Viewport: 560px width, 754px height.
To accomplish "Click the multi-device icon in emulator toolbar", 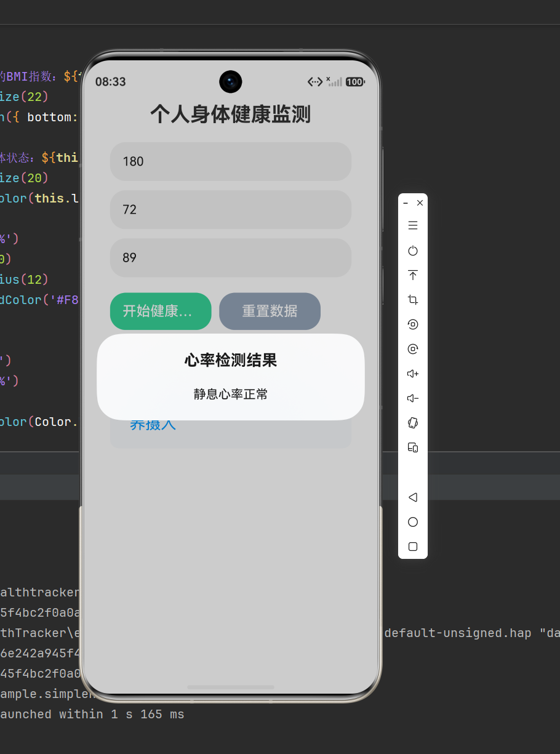I will click(x=413, y=447).
